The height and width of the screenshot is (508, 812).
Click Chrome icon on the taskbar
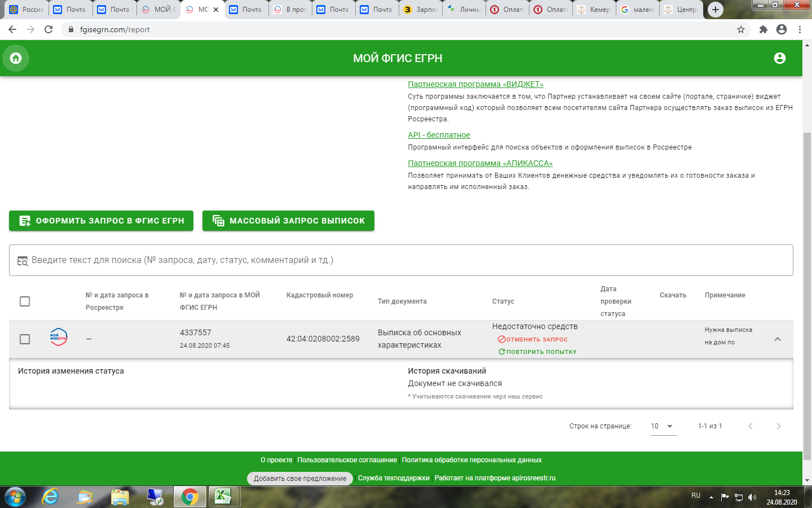tap(189, 497)
